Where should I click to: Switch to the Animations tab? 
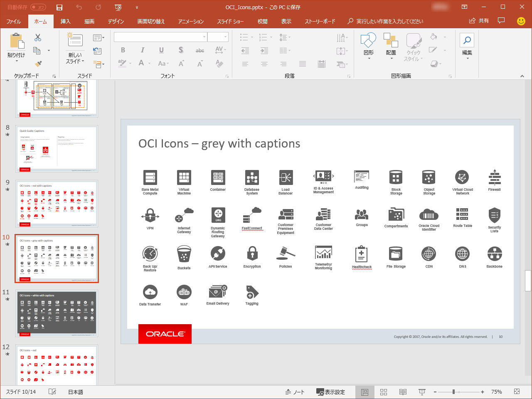191,21
